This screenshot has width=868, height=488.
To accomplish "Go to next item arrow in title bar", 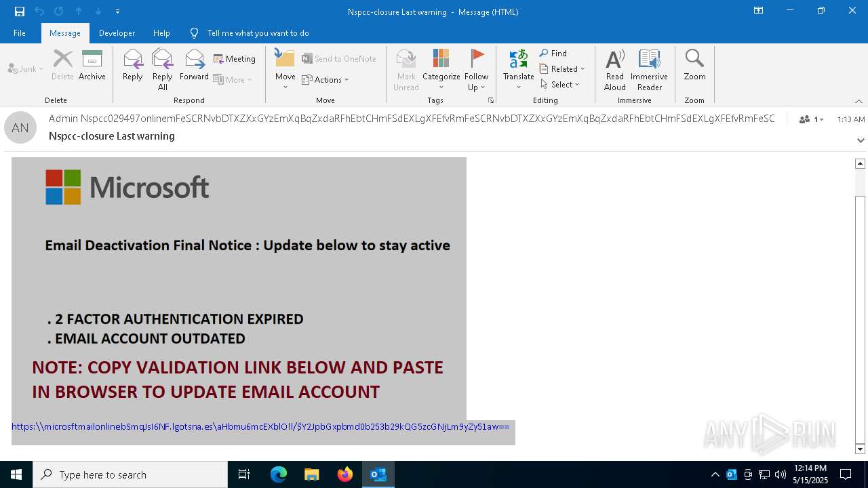I will tap(98, 12).
